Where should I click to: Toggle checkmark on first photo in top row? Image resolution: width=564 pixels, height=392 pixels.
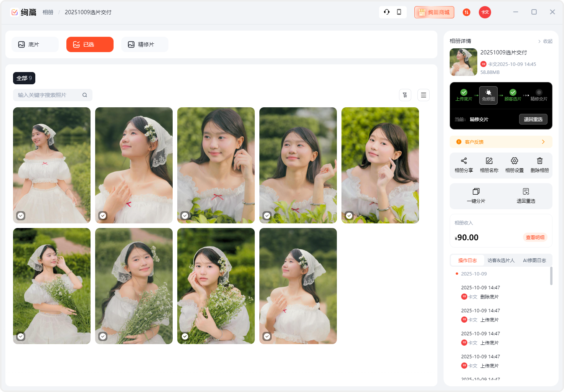21,216
